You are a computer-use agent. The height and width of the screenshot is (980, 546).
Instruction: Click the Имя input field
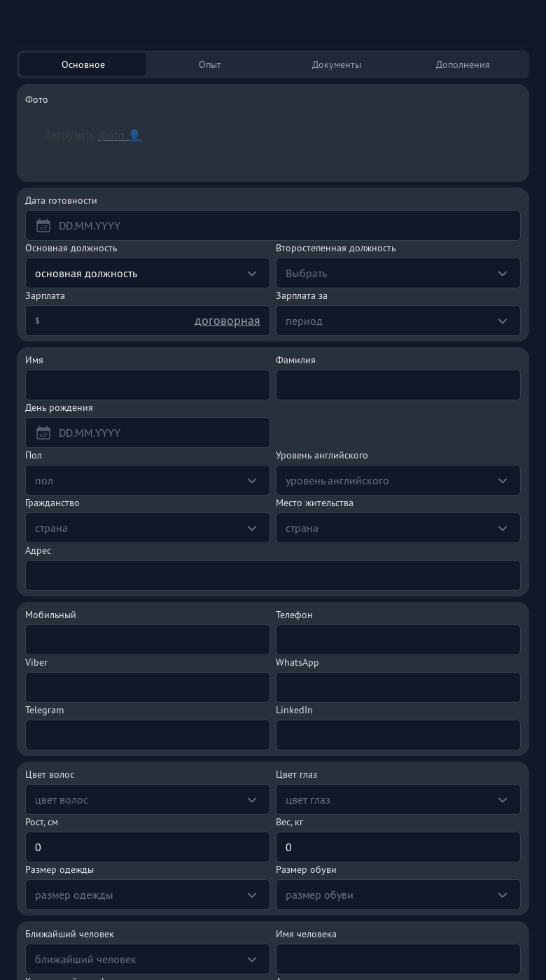coord(147,385)
